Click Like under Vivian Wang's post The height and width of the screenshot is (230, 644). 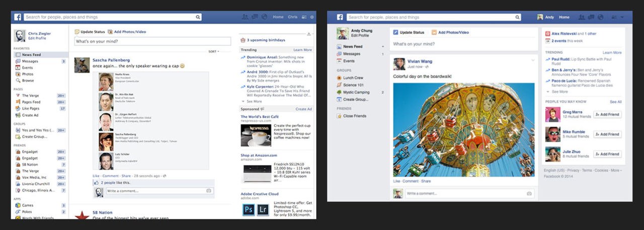(396, 181)
